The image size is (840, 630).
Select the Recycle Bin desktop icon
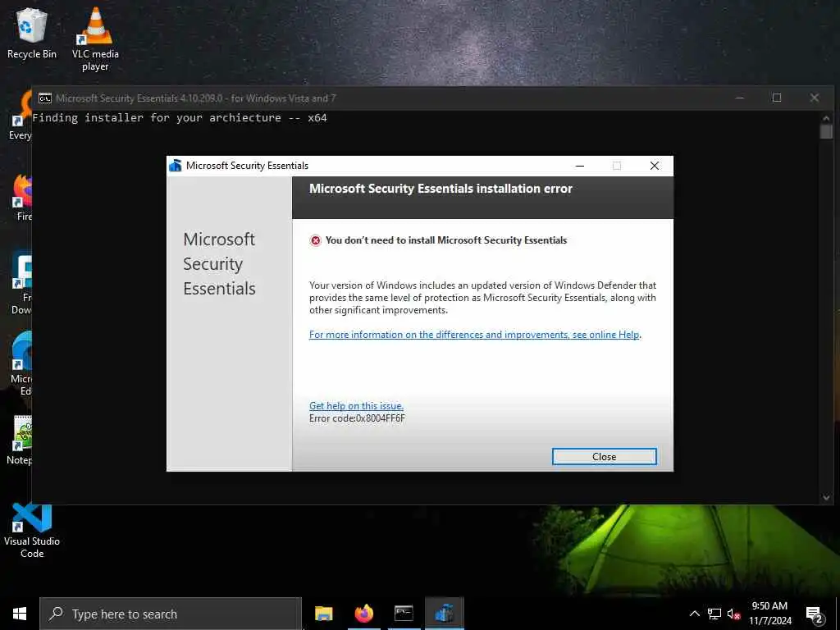click(x=32, y=33)
